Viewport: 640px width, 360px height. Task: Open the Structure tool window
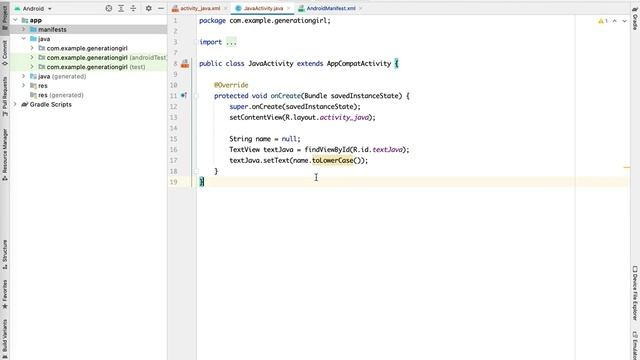(4, 254)
